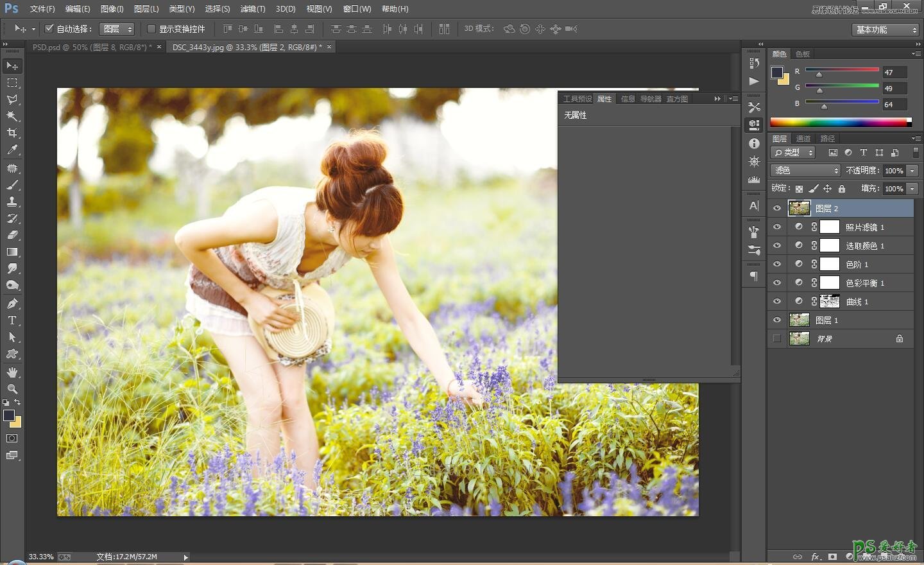Select the Zoom tool
The height and width of the screenshot is (565, 924).
(12, 389)
